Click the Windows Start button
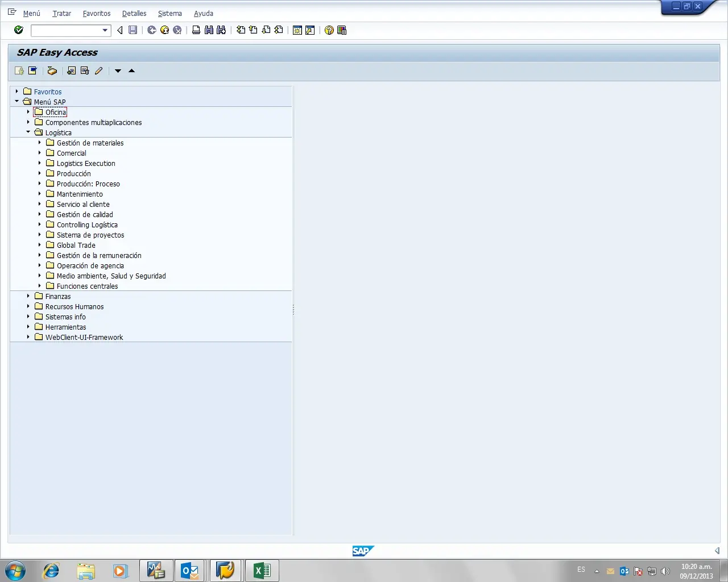Viewport: 728px width, 582px height. [15, 570]
